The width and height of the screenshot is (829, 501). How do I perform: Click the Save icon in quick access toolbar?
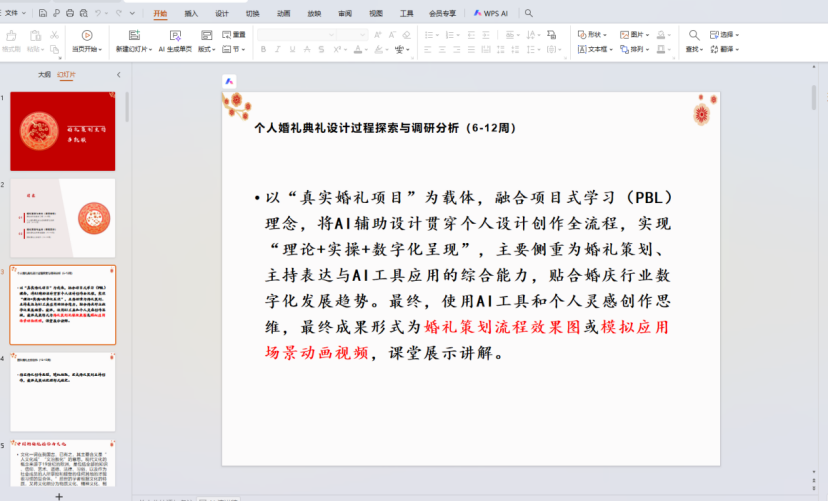(42, 14)
